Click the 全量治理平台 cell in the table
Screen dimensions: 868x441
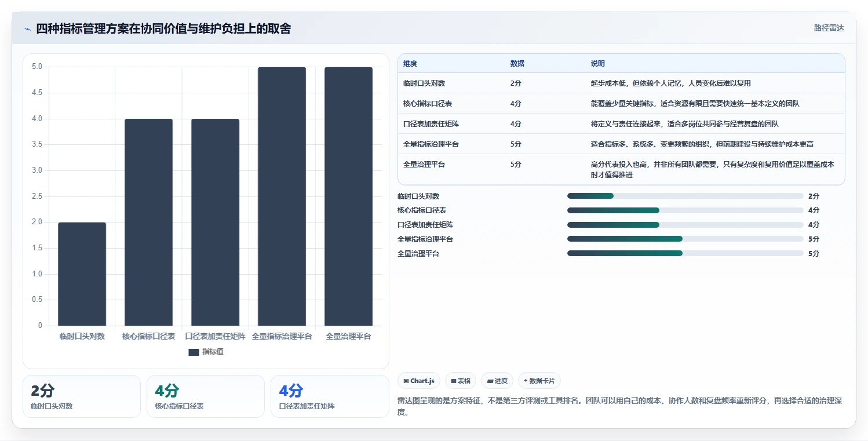coord(424,164)
